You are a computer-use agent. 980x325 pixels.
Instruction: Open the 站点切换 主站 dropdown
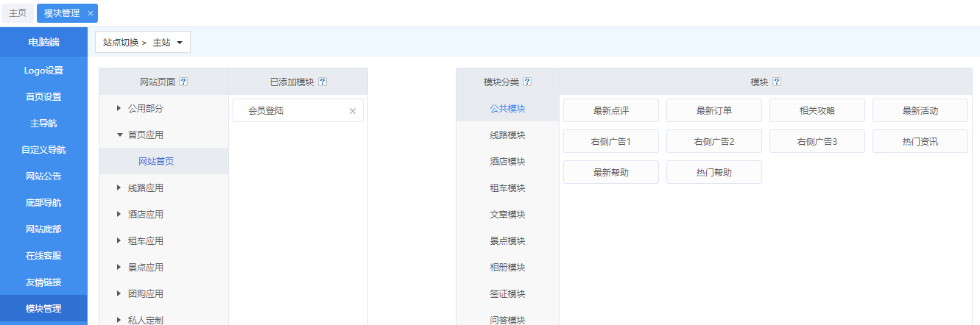pyautogui.click(x=143, y=43)
